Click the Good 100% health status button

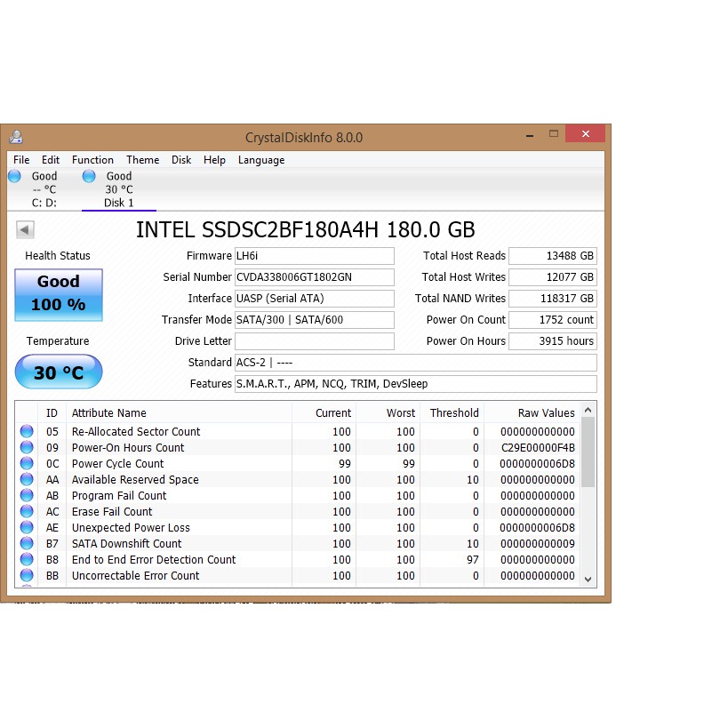pos(58,294)
